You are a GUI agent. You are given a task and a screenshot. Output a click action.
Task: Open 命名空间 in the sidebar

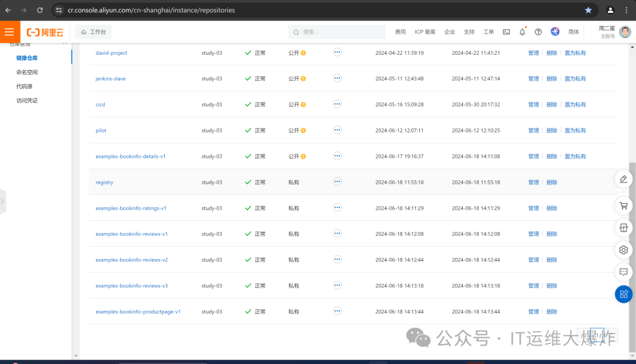tap(26, 72)
